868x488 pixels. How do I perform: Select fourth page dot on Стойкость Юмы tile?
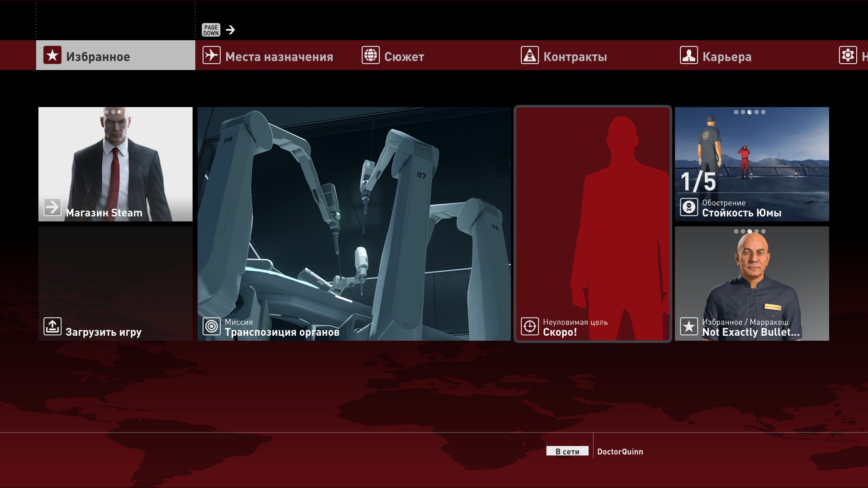point(756,112)
